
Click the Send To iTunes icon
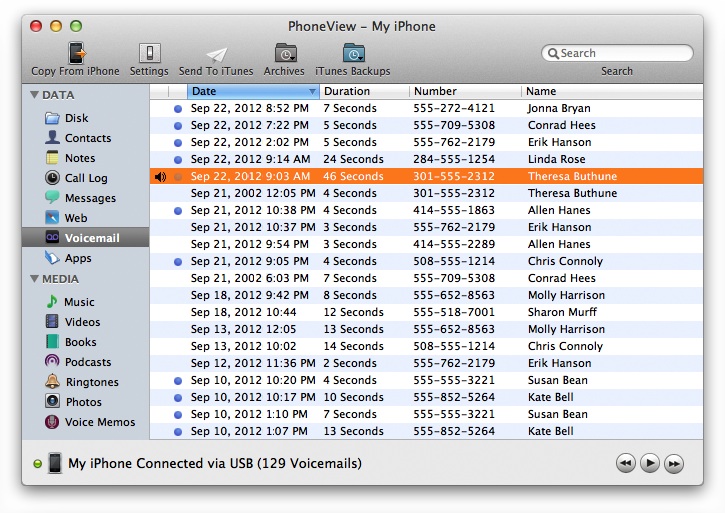[x=217, y=54]
